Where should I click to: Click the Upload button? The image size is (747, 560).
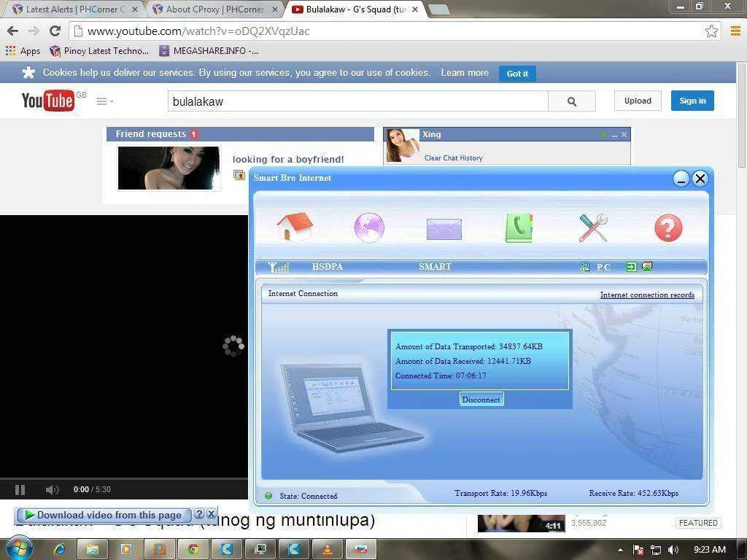pos(638,101)
